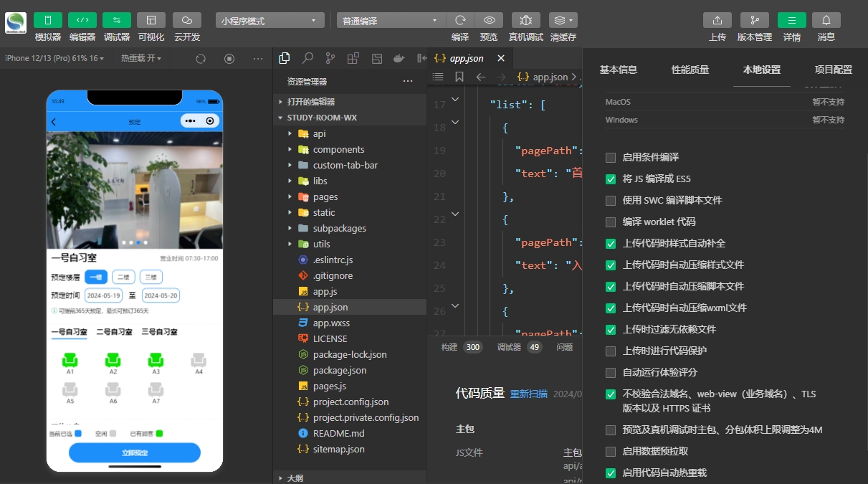Enable 上传时进行代码保护
Viewport: 868px width, 484px height.
click(611, 351)
